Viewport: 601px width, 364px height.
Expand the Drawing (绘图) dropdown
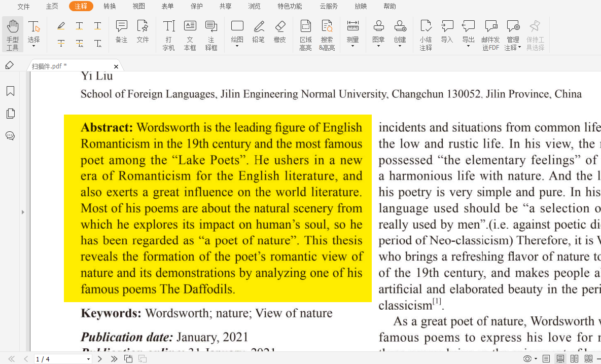[237, 35]
